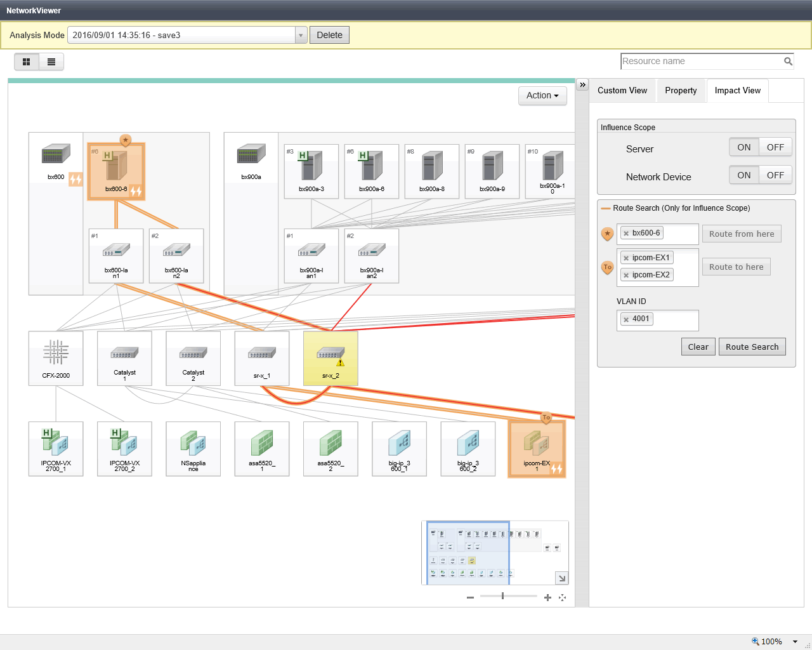
Task: Open the Property tab
Action: tap(681, 91)
